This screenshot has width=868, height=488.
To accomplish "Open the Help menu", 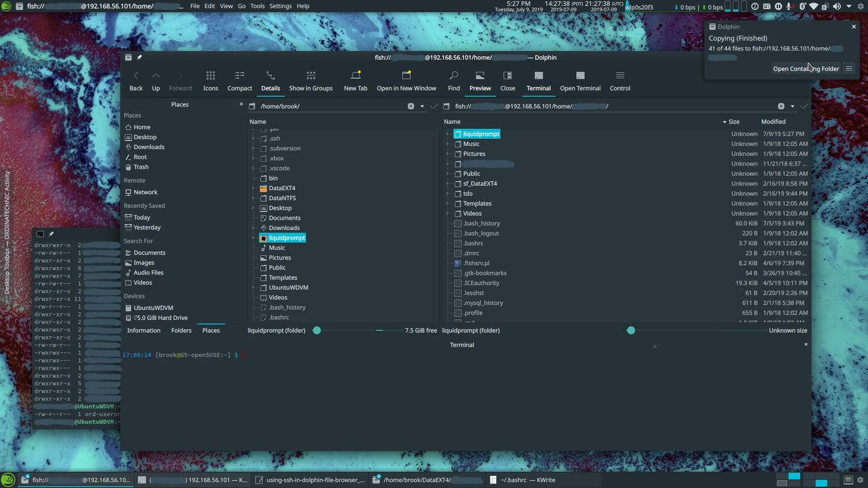I will coord(303,6).
